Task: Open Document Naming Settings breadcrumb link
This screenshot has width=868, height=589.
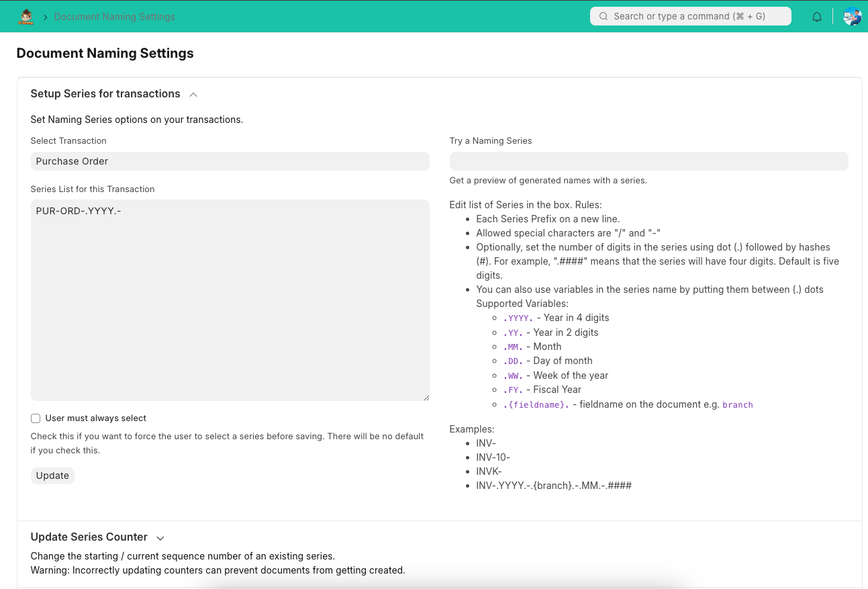Action: coord(114,17)
